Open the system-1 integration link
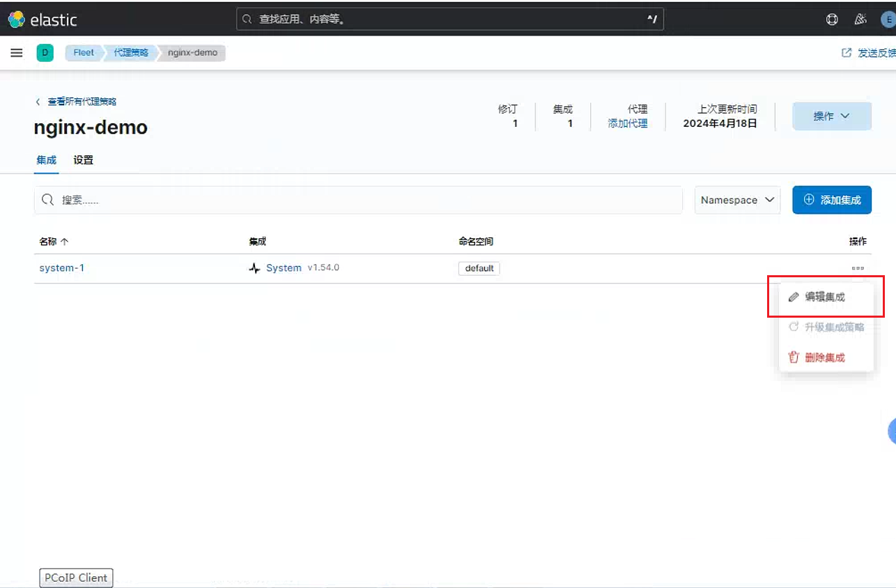The width and height of the screenshot is (896, 588). pos(62,268)
